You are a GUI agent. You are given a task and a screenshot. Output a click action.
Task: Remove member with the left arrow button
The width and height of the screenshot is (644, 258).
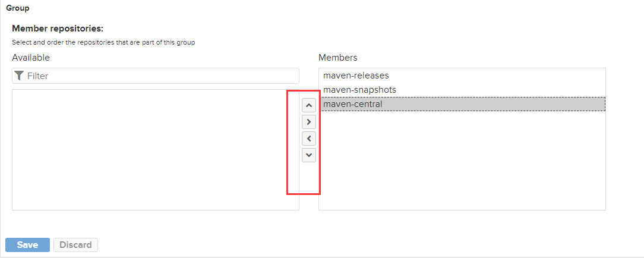click(309, 139)
